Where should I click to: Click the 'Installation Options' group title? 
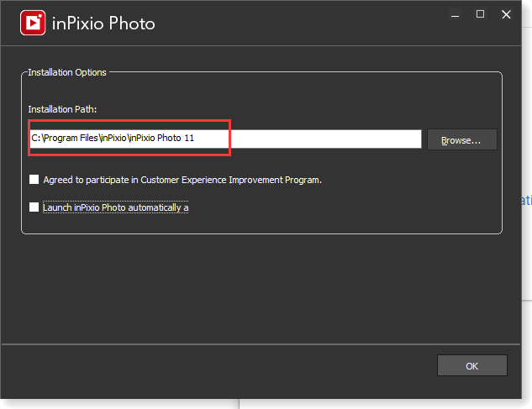pyautogui.click(x=67, y=72)
